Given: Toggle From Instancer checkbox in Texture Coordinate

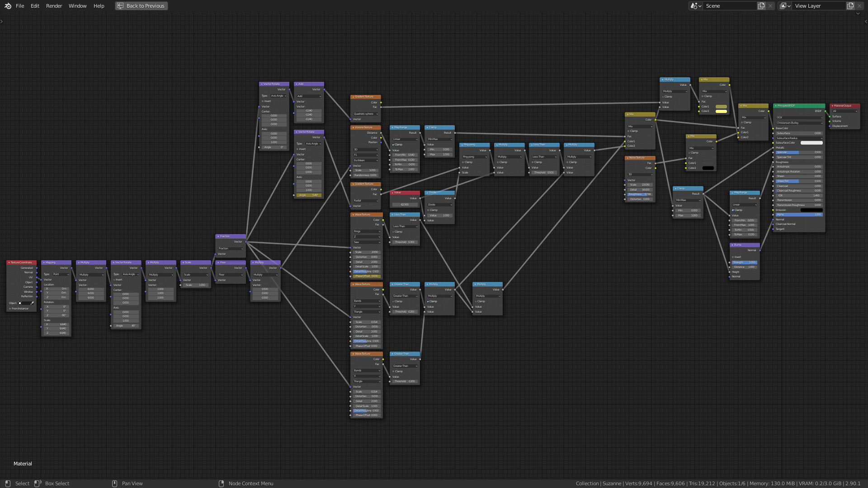Looking at the screenshot, I should 10,309.
